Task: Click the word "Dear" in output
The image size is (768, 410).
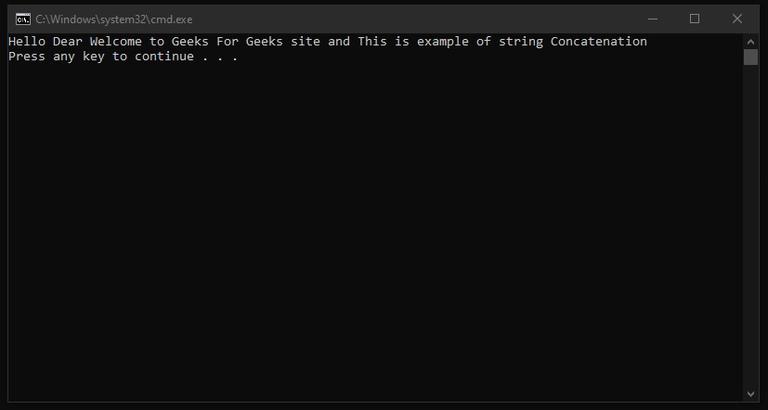Action: [x=67, y=42]
